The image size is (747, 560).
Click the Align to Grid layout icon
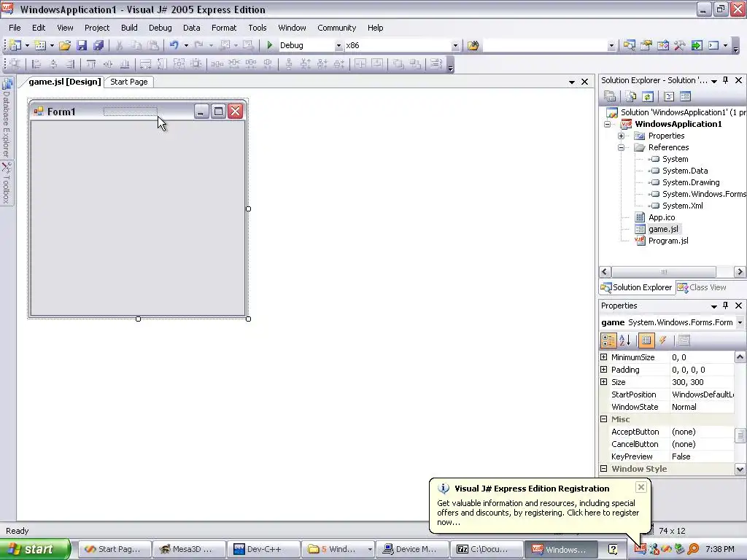[x=15, y=64]
